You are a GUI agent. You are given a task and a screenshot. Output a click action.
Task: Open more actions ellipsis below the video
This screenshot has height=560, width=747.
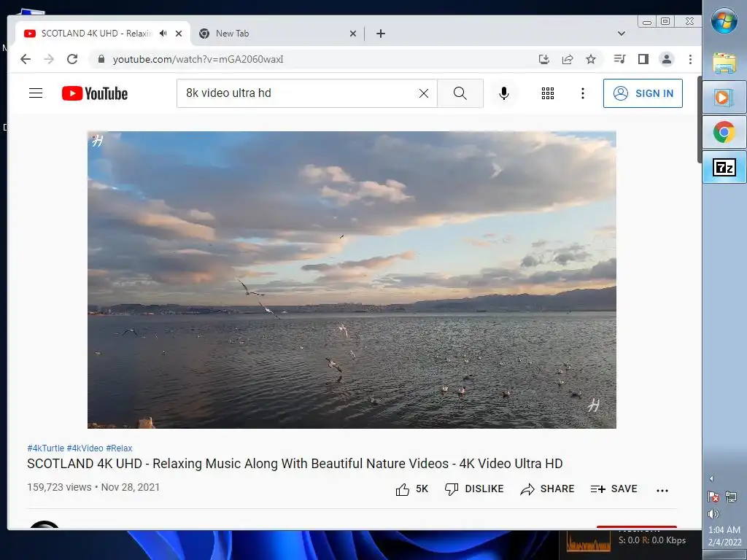pos(662,490)
